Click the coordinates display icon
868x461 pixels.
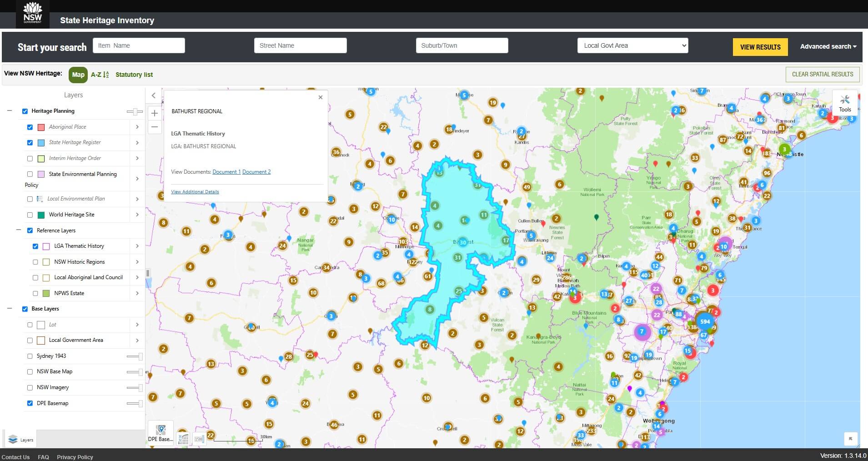(x=183, y=439)
